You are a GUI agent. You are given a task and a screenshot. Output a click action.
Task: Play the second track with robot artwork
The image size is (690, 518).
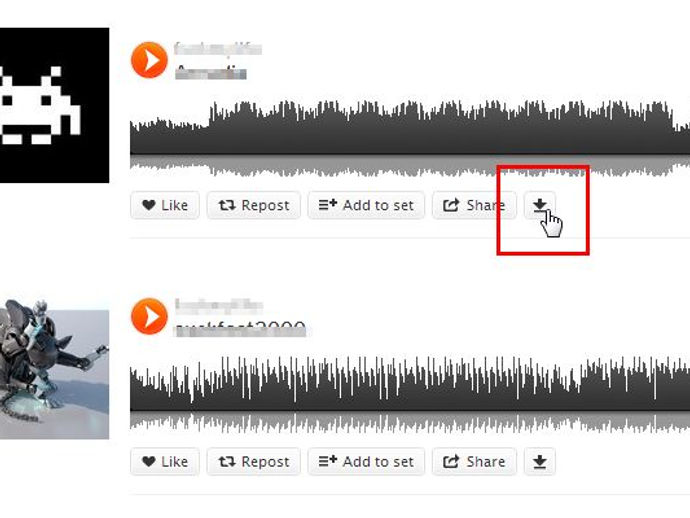click(149, 316)
